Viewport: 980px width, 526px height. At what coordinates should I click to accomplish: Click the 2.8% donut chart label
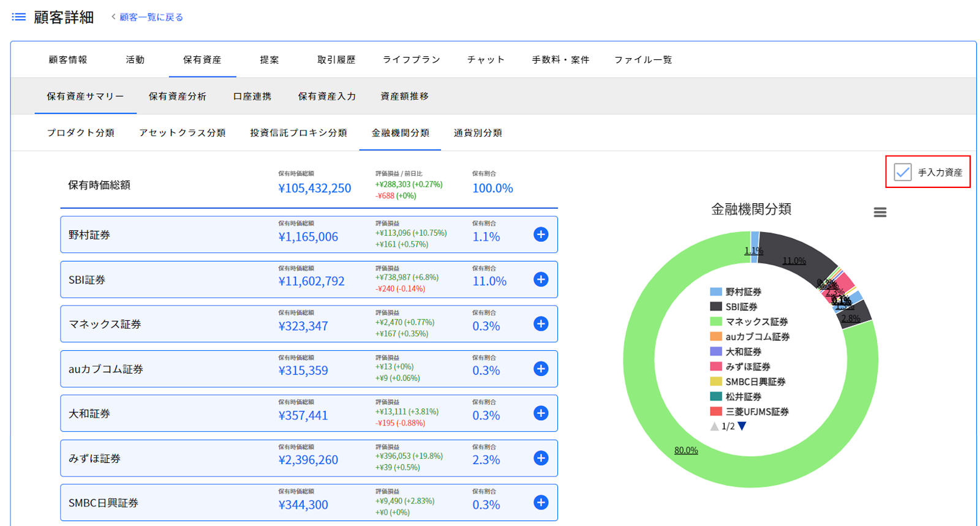(851, 318)
